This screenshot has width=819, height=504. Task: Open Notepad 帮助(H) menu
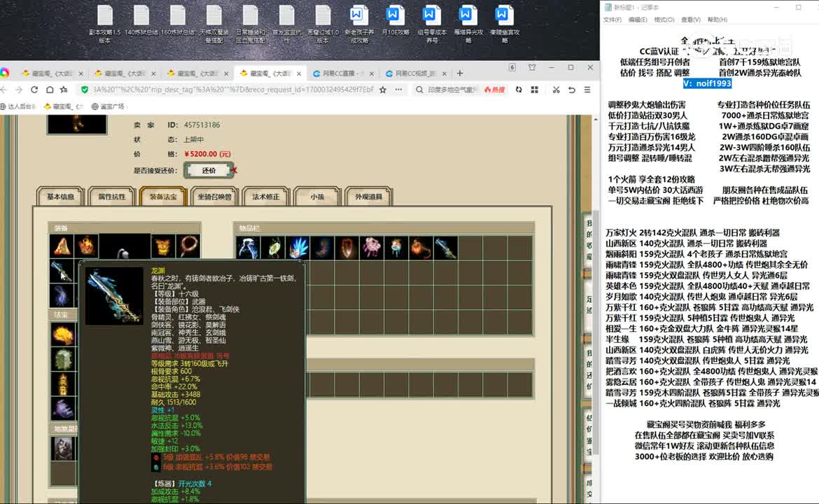(x=717, y=20)
